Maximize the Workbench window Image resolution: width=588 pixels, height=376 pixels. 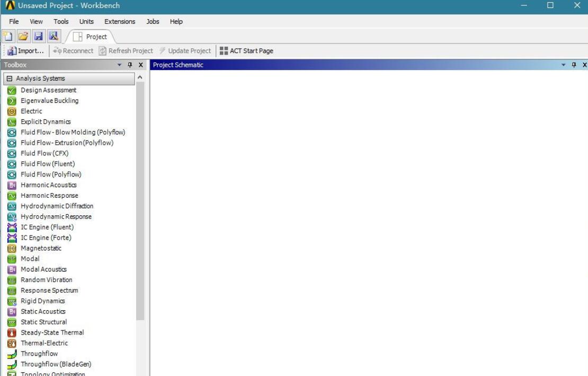[x=550, y=5]
